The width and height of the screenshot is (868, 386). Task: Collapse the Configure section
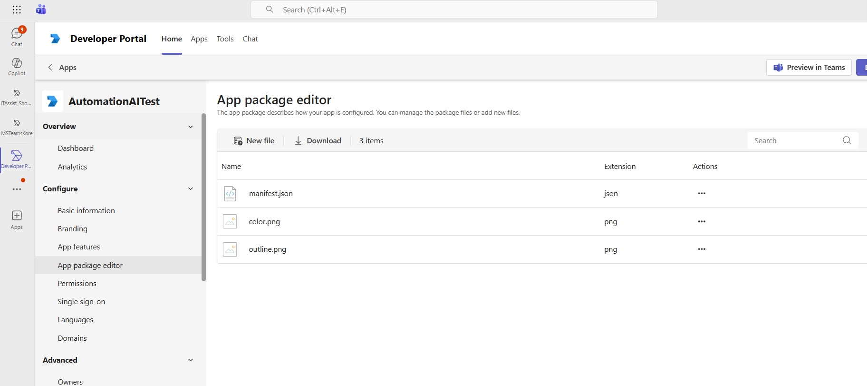[191, 189]
